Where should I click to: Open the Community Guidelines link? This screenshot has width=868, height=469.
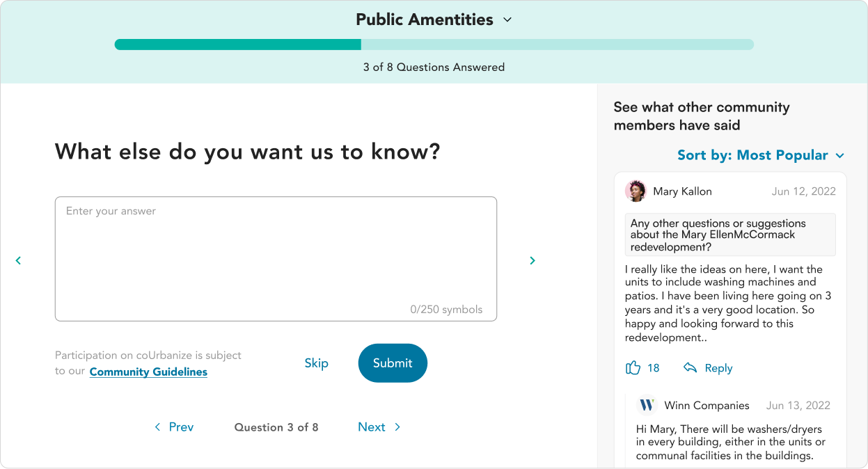[x=148, y=372]
